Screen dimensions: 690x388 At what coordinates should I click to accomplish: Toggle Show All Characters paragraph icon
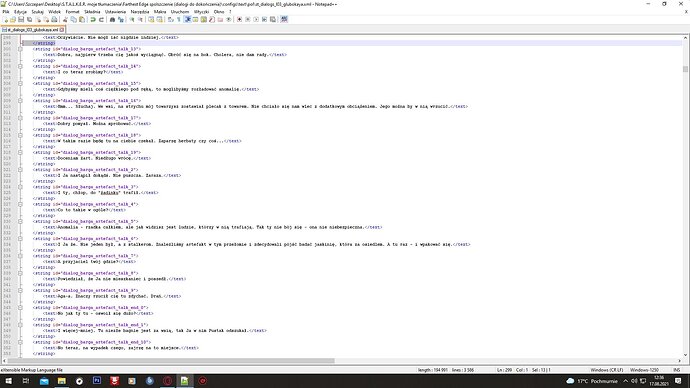coord(179,20)
